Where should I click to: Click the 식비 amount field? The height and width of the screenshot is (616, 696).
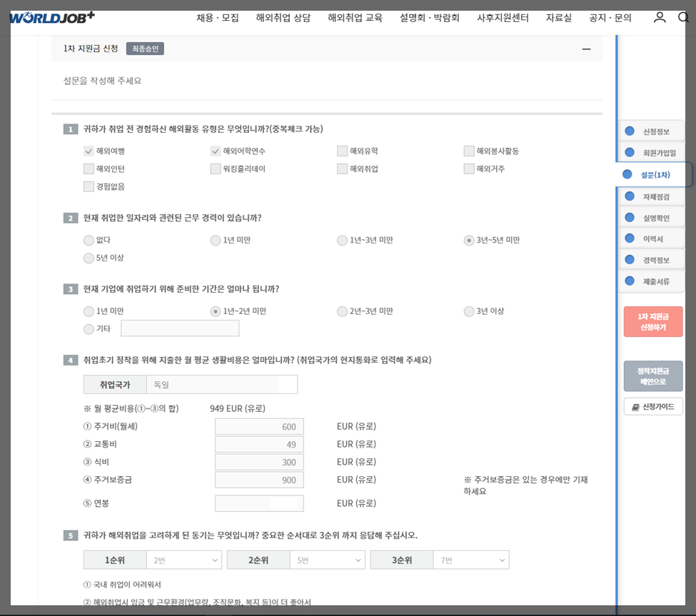(259, 462)
